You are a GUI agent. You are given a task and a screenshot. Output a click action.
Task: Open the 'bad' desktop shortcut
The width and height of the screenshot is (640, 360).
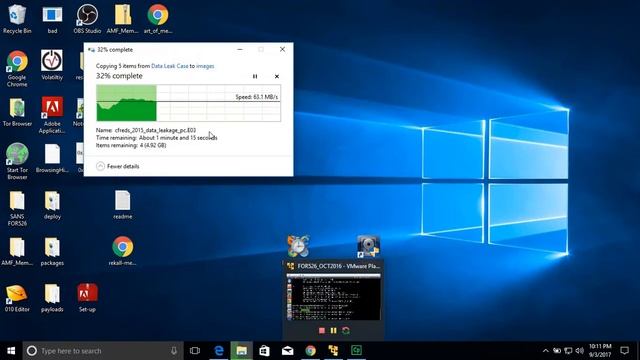[x=52, y=18]
